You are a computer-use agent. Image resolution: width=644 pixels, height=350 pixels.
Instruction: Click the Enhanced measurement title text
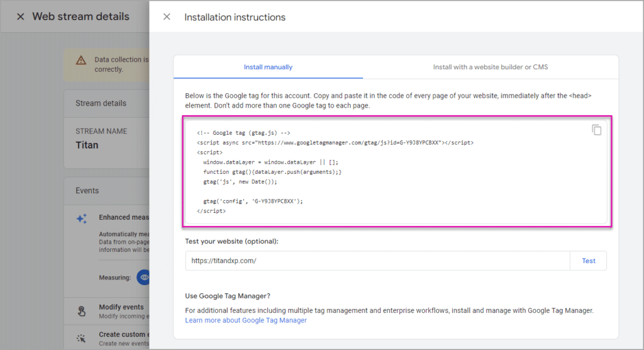click(x=124, y=217)
